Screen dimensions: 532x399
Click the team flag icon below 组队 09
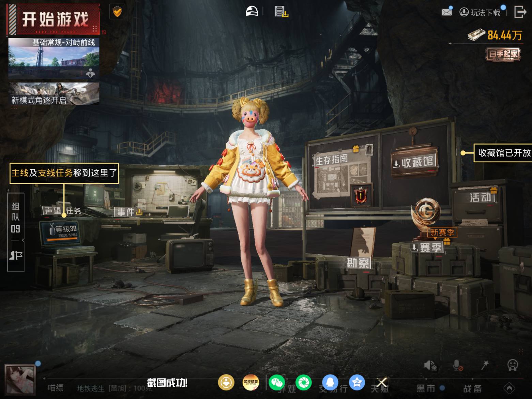(16, 255)
